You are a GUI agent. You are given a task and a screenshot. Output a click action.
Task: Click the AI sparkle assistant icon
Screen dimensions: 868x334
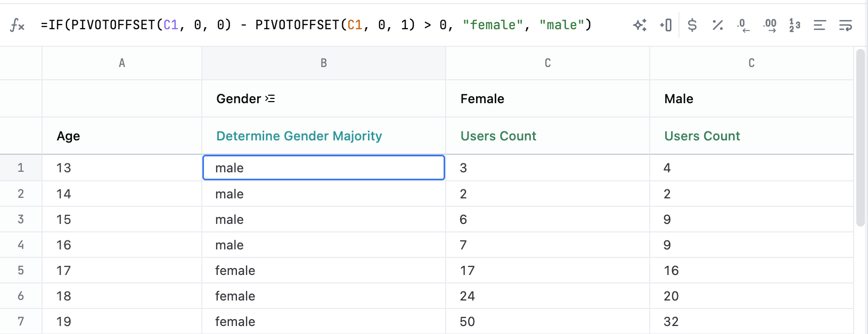coord(640,25)
